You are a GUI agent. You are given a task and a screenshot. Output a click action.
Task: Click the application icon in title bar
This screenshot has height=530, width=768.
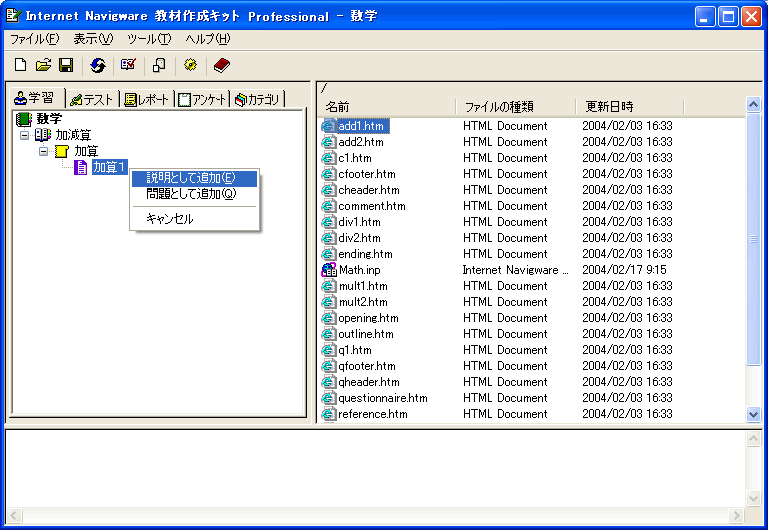[13, 16]
